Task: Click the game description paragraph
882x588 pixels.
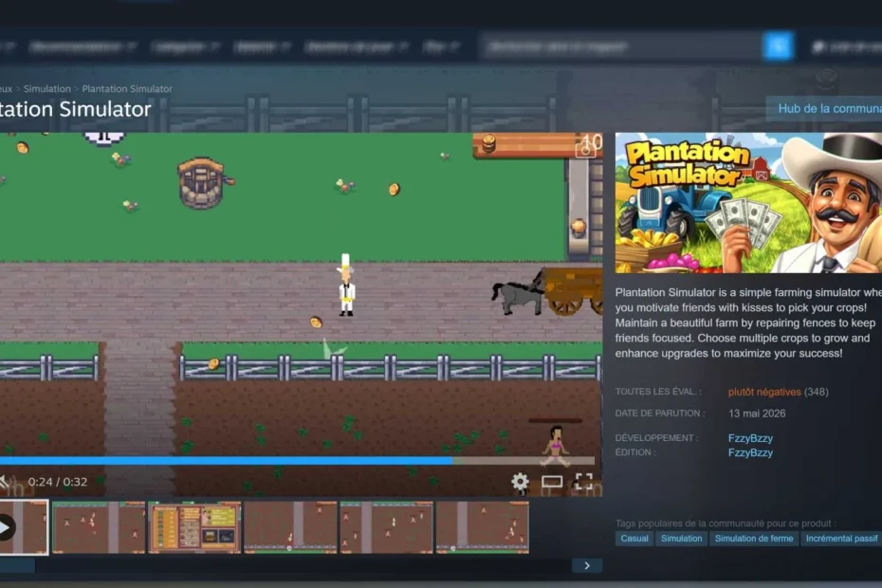Action: (x=748, y=323)
